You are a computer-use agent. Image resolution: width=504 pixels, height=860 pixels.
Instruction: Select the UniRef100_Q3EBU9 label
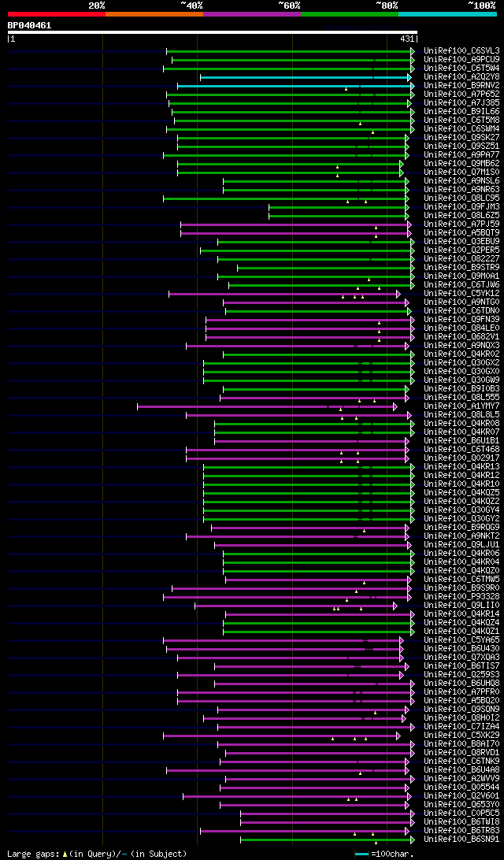[x=461, y=242]
